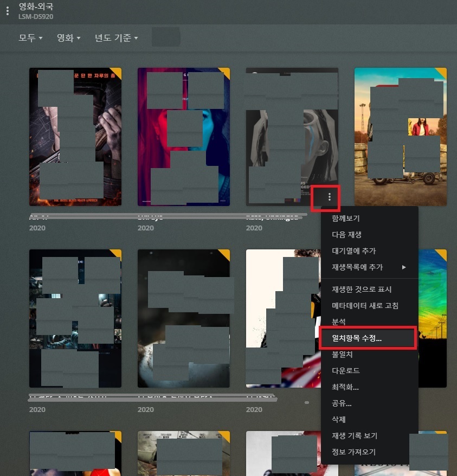Screen dimensions: 457x476
Task: Select 메타데이터 새로 고침 menu item
Action: [370, 306]
